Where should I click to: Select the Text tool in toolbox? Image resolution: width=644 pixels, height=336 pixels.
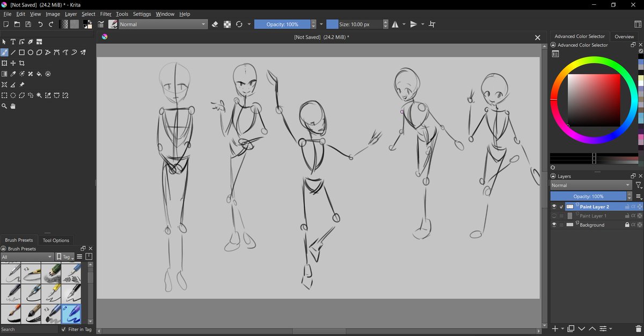(x=13, y=41)
